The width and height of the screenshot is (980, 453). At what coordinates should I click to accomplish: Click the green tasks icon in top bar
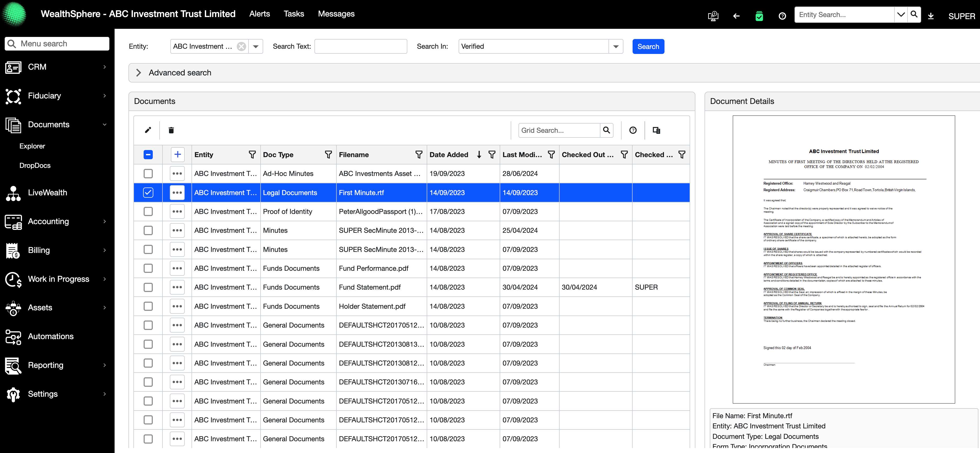[x=759, y=16]
